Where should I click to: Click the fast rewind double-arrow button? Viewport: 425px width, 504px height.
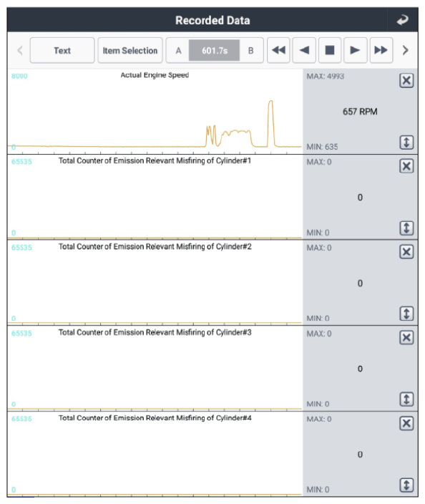[x=278, y=50]
